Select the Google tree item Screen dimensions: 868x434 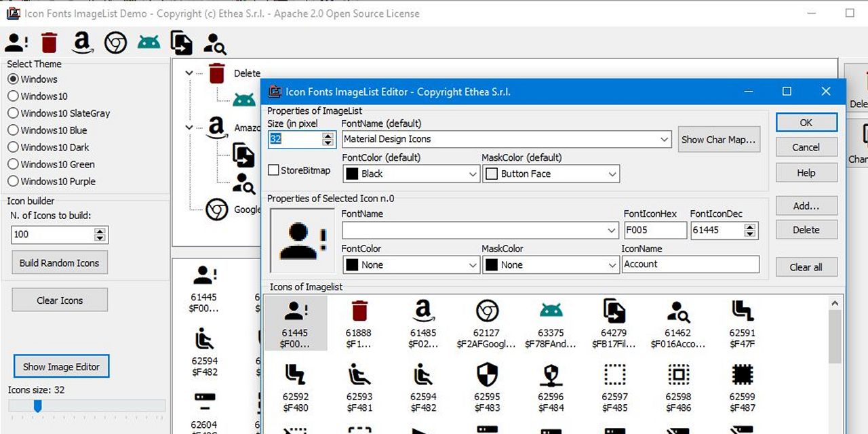click(247, 210)
